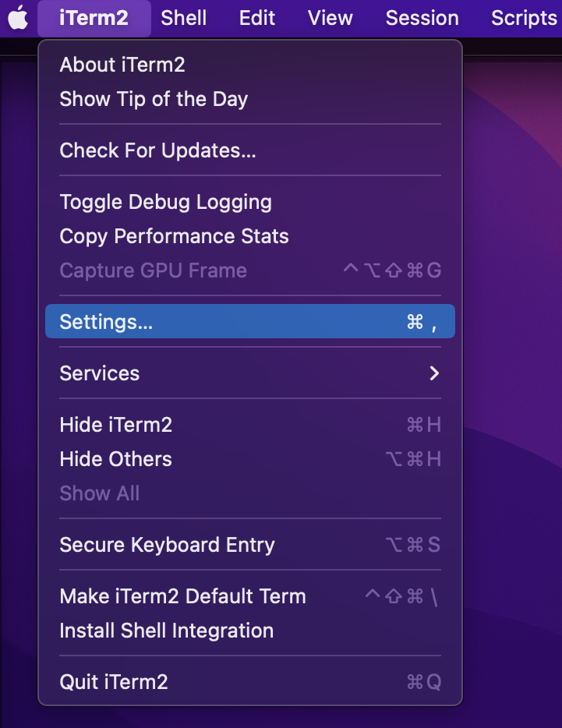
Task: Expand the Services submenu arrow
Action: (434, 373)
